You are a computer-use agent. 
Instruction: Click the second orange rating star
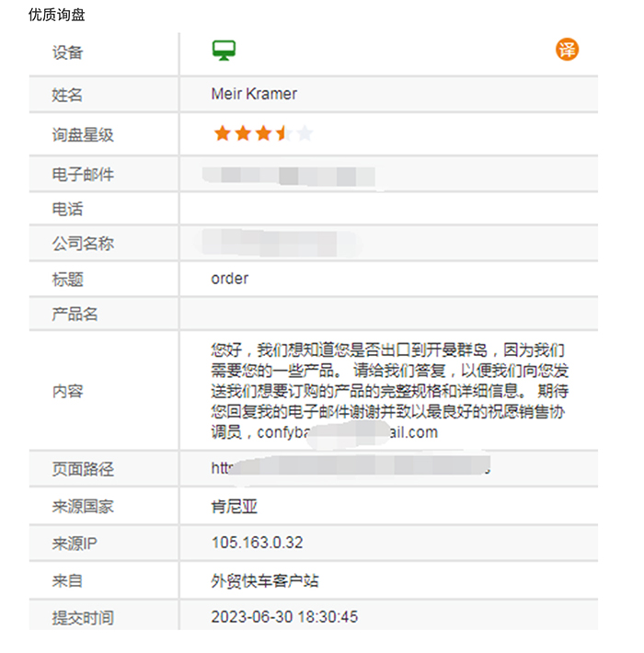pyautogui.click(x=242, y=134)
